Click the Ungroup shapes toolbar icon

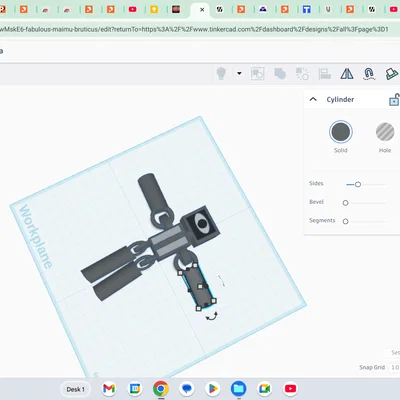[302, 74]
